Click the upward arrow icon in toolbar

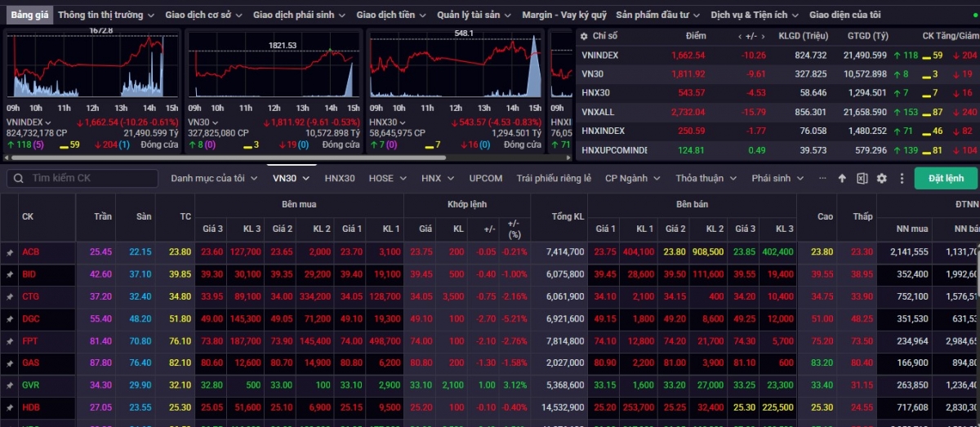842,179
